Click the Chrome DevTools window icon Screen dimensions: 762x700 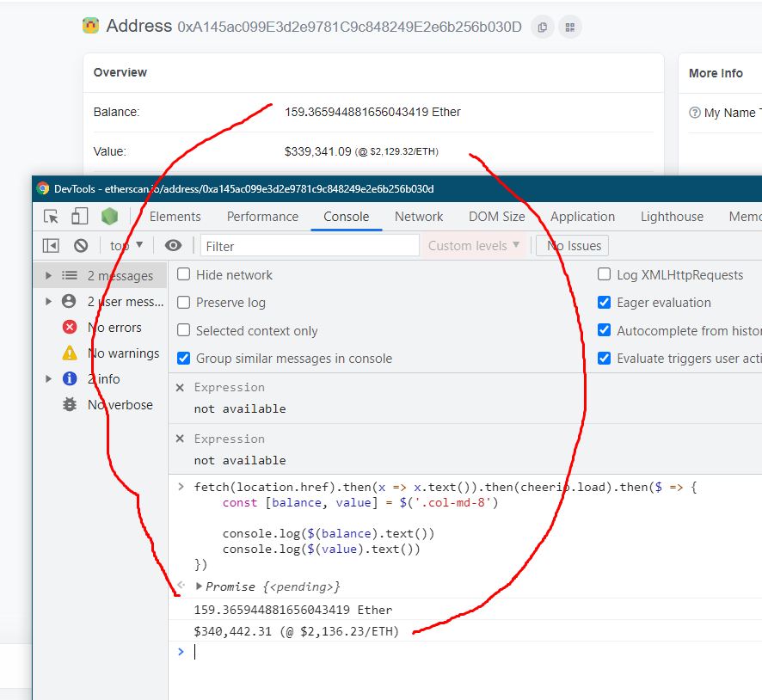pyautogui.click(x=43, y=188)
